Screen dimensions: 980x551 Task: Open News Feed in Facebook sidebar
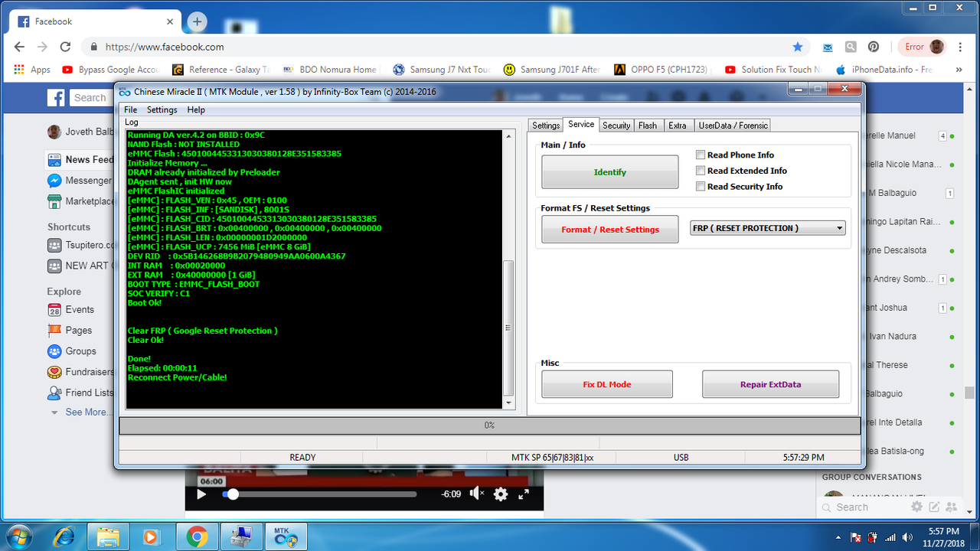[80, 160]
